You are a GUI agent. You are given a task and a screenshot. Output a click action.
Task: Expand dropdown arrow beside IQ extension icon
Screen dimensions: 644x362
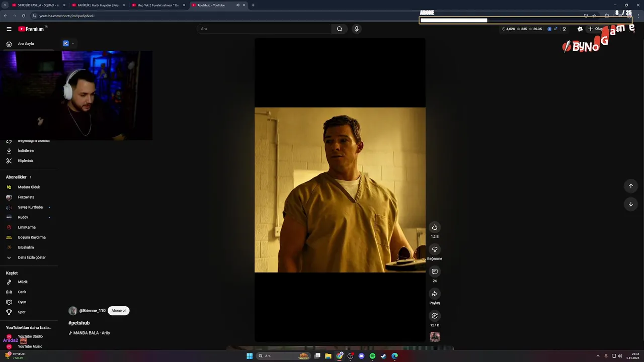pos(73,44)
